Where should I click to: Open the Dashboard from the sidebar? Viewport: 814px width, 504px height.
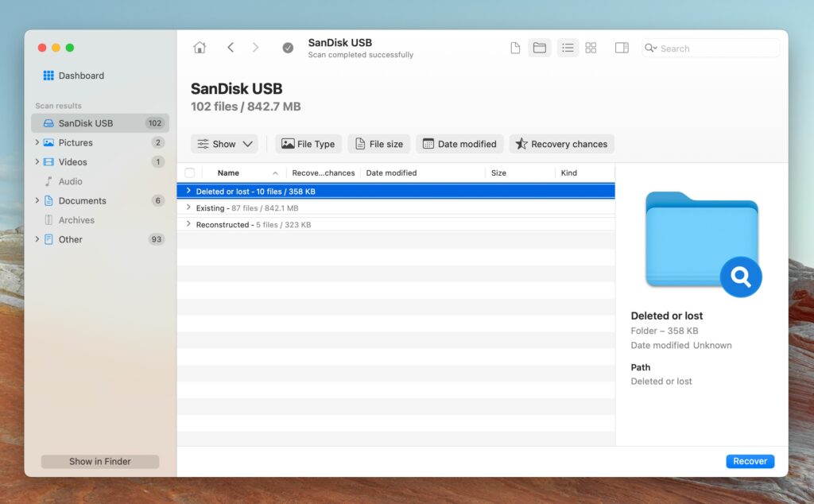point(82,76)
